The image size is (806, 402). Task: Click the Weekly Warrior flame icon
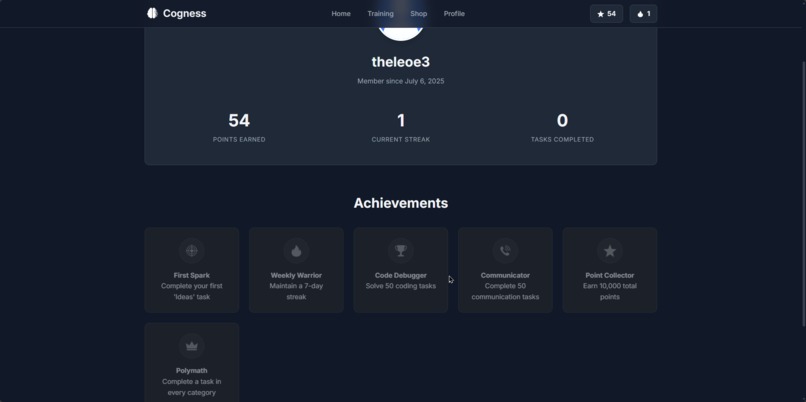(x=296, y=250)
